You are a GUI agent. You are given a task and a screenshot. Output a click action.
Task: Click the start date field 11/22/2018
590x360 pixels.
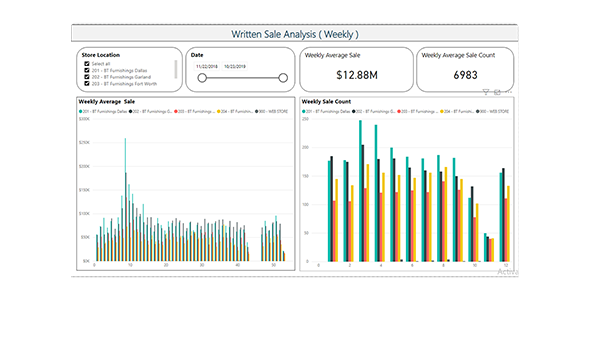(207, 67)
